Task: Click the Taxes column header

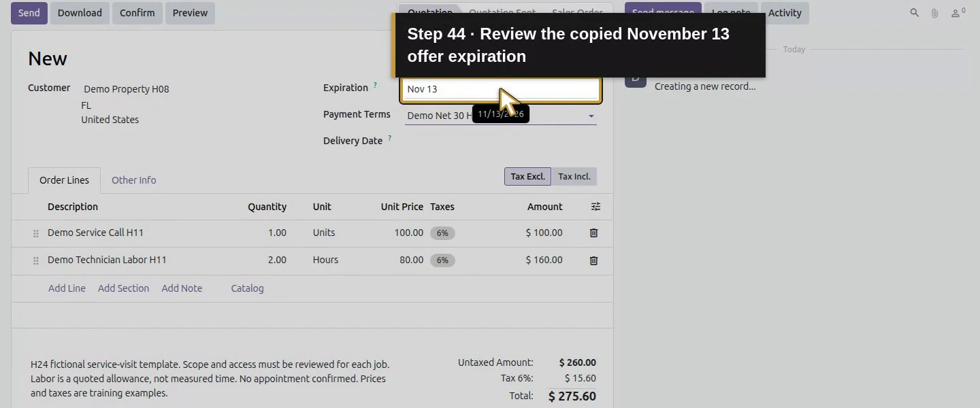Action: click(x=442, y=207)
